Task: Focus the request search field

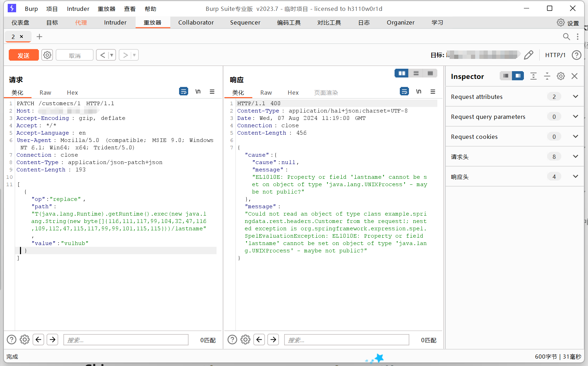Action: [x=126, y=339]
